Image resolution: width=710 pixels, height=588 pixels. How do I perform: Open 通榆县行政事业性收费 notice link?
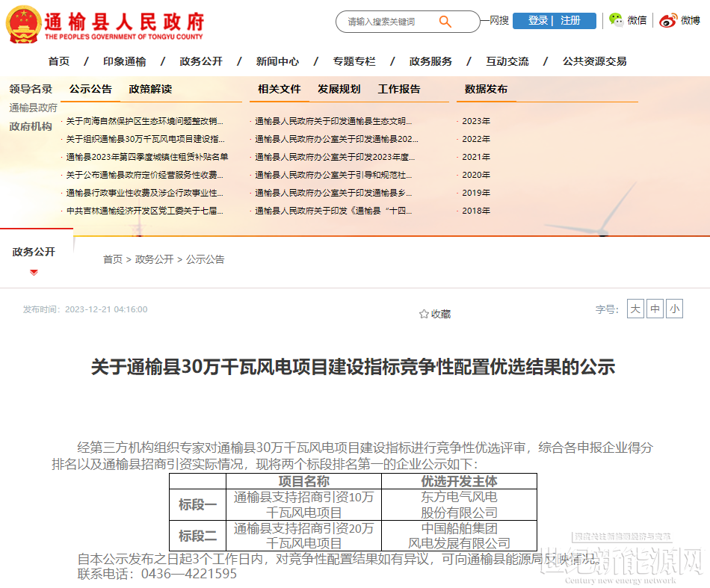click(x=144, y=193)
